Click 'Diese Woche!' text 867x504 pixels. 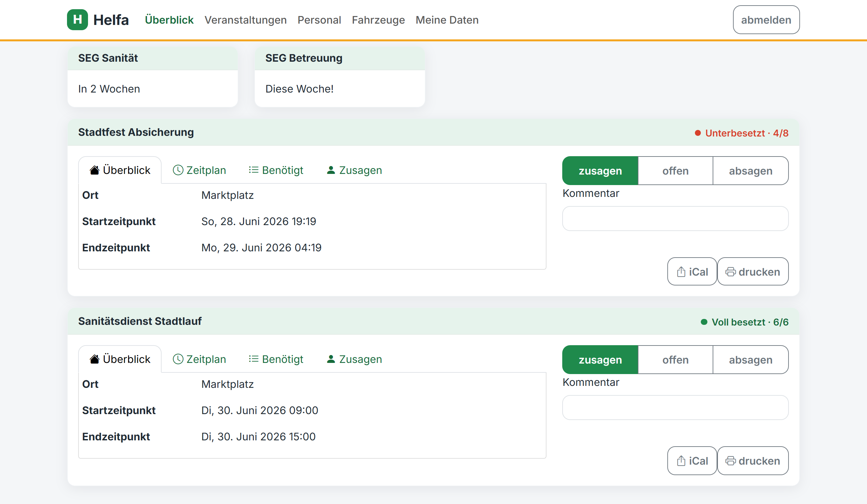click(299, 89)
